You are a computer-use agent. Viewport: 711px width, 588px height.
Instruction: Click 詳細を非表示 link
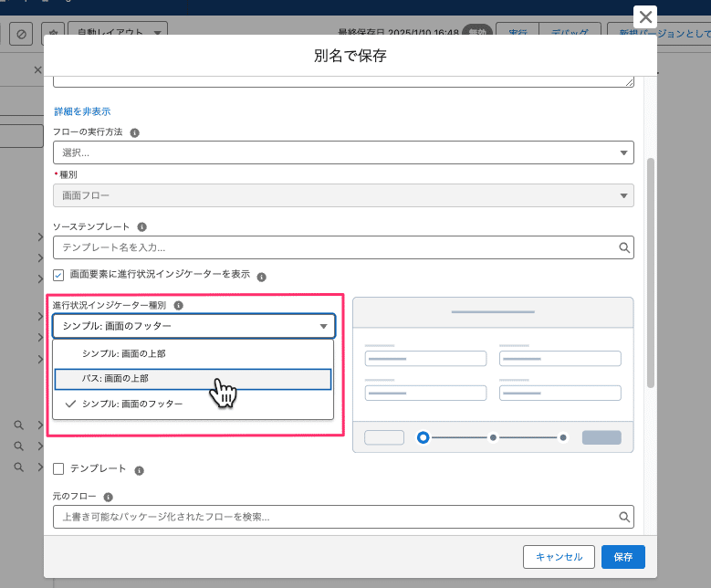tap(82, 111)
